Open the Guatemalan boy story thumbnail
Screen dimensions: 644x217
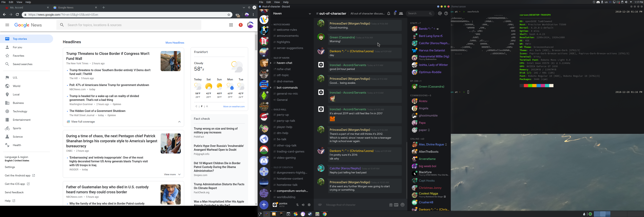pyautogui.click(x=171, y=194)
